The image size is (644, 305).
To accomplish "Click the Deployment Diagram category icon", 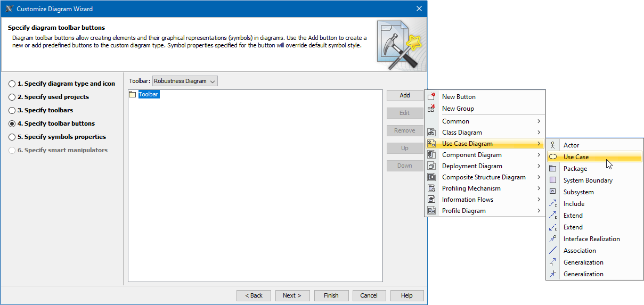I will (x=432, y=166).
